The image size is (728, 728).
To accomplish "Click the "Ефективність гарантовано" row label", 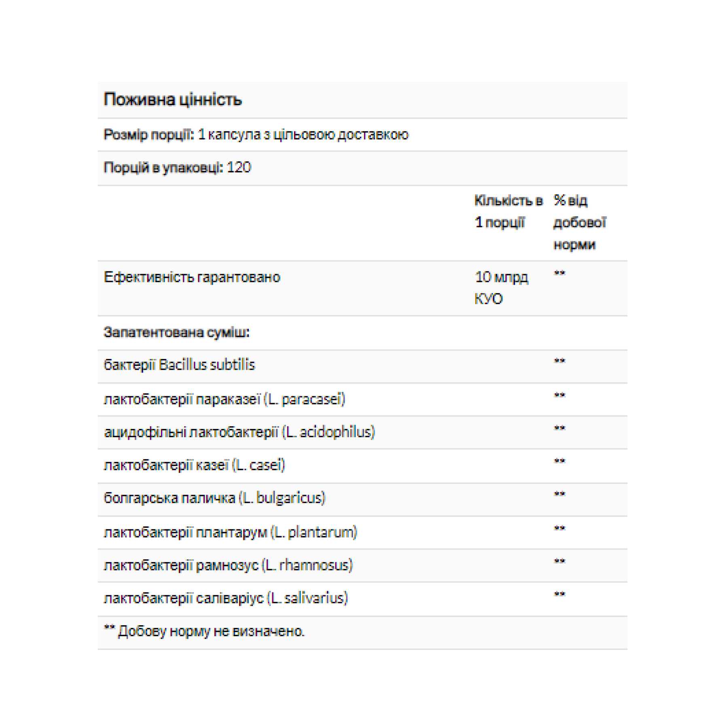I will click(x=192, y=277).
